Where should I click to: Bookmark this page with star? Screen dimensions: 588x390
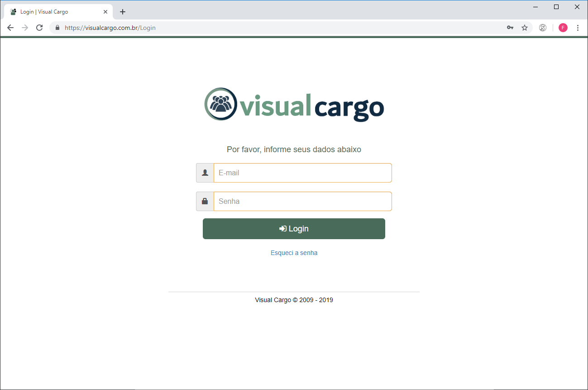click(525, 28)
